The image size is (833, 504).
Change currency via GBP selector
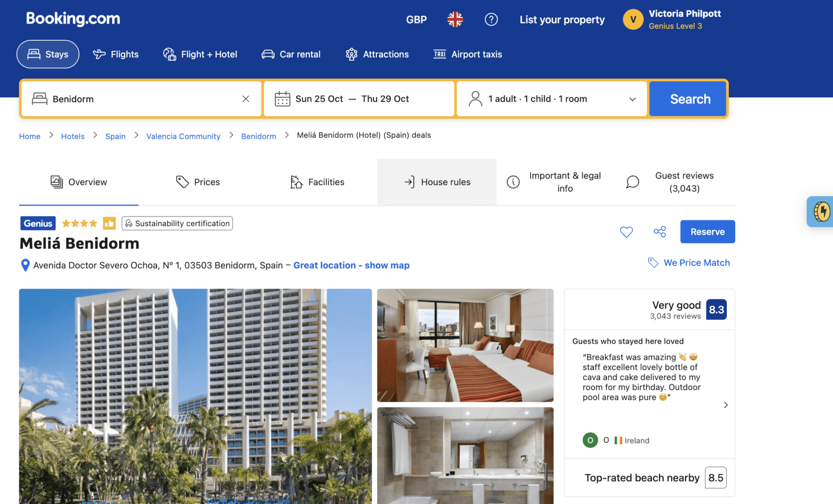coord(416,20)
